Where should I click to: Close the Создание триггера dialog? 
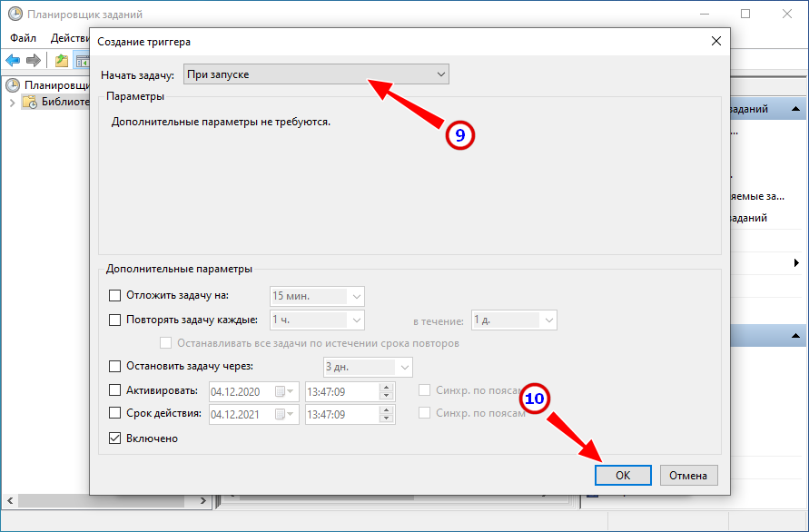716,41
